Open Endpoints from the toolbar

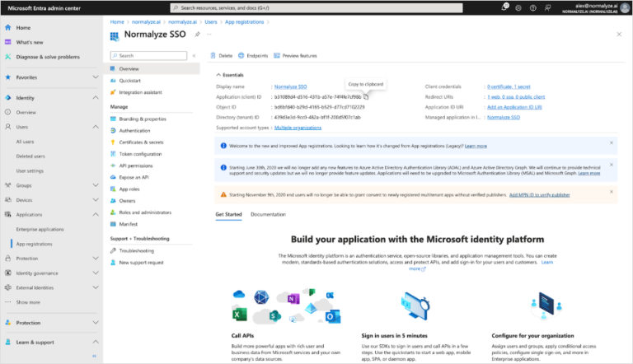point(252,55)
